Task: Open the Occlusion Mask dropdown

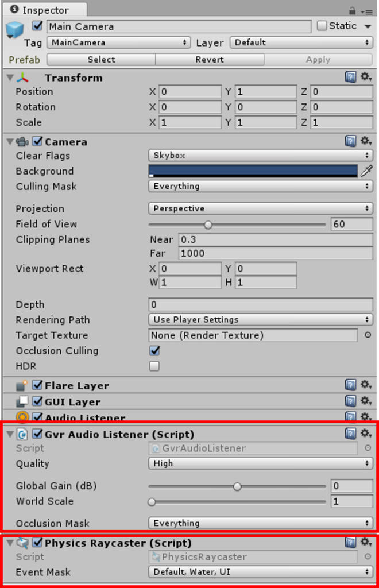Action: pos(261,523)
